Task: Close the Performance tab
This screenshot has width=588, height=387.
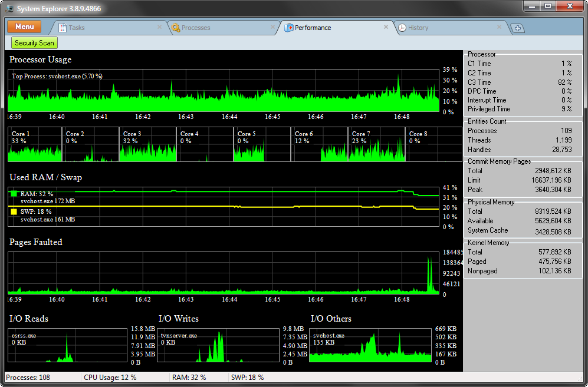Action: pyautogui.click(x=386, y=27)
